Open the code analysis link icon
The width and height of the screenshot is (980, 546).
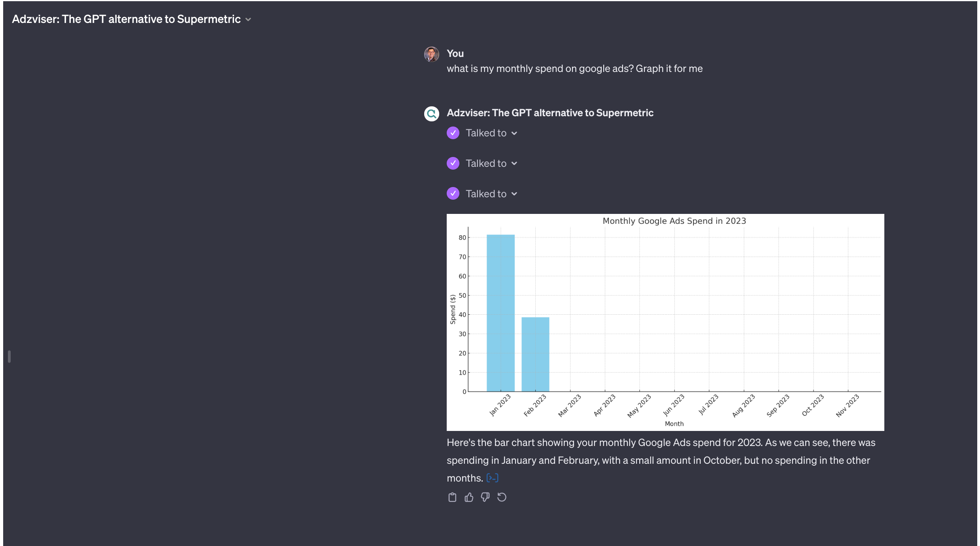[x=492, y=478]
